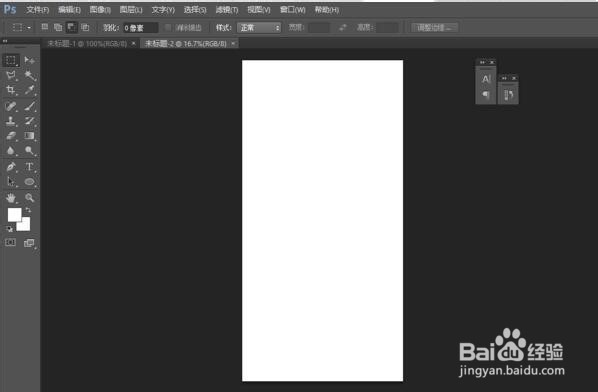Open the 滤镜(T) menu
598x392 pixels.
(x=227, y=10)
